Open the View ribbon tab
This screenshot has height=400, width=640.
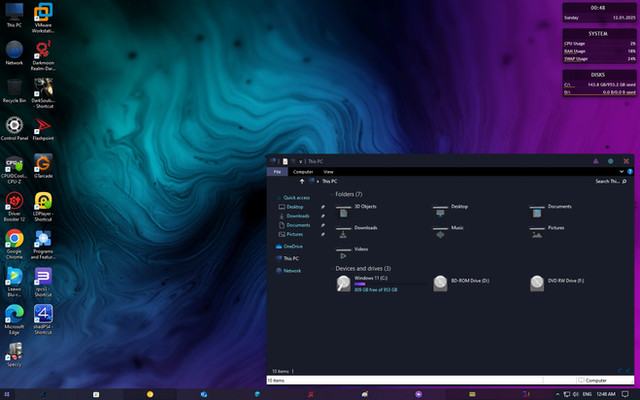(328, 172)
